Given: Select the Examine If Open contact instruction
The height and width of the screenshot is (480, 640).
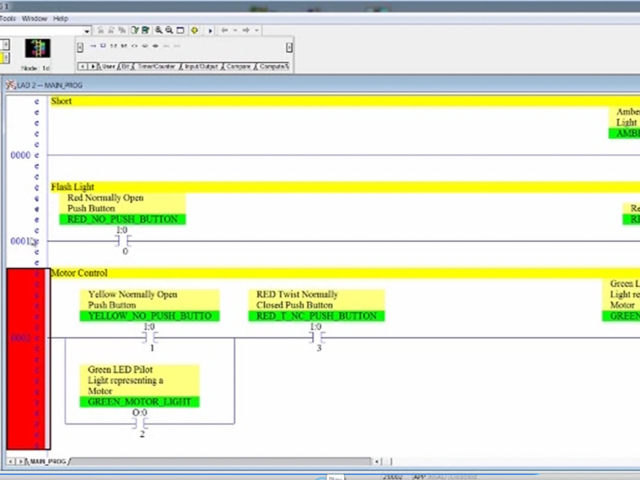Looking at the screenshot, I should [x=124, y=46].
